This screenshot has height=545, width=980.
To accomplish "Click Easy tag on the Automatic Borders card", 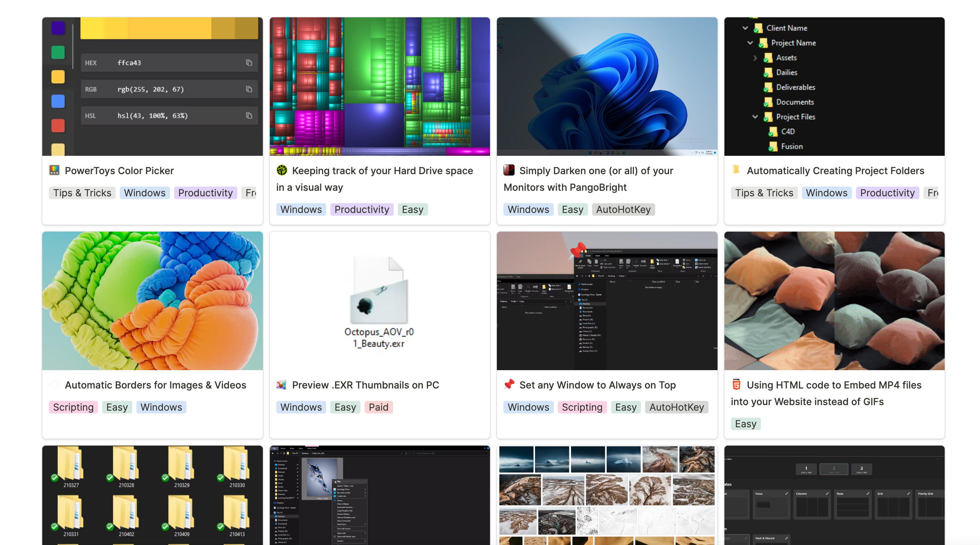I will [117, 407].
